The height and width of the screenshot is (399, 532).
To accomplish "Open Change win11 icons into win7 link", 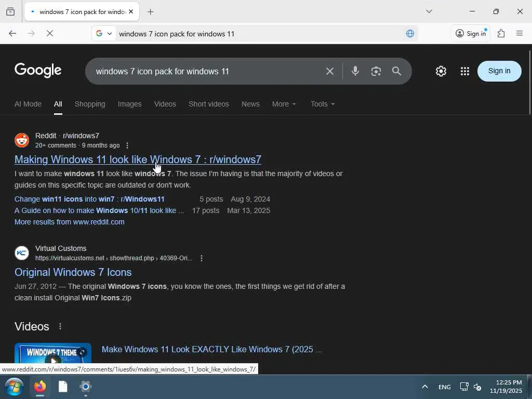I will click(x=89, y=199).
